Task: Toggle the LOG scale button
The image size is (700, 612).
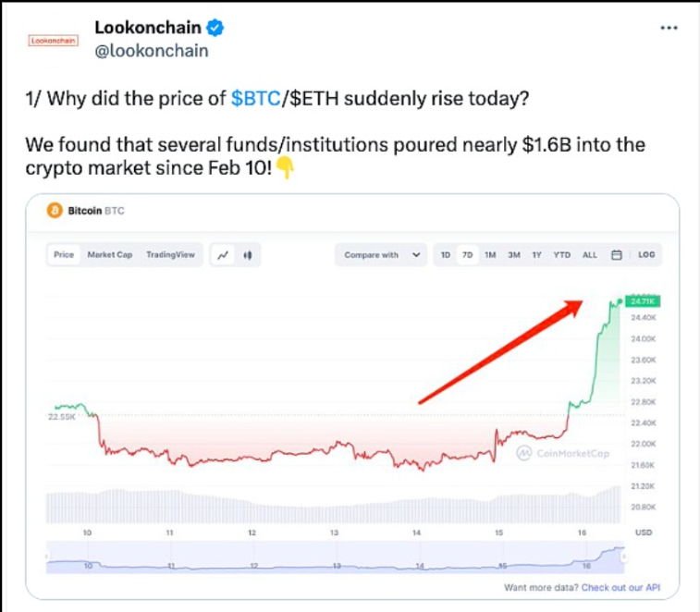Action: coord(646,255)
